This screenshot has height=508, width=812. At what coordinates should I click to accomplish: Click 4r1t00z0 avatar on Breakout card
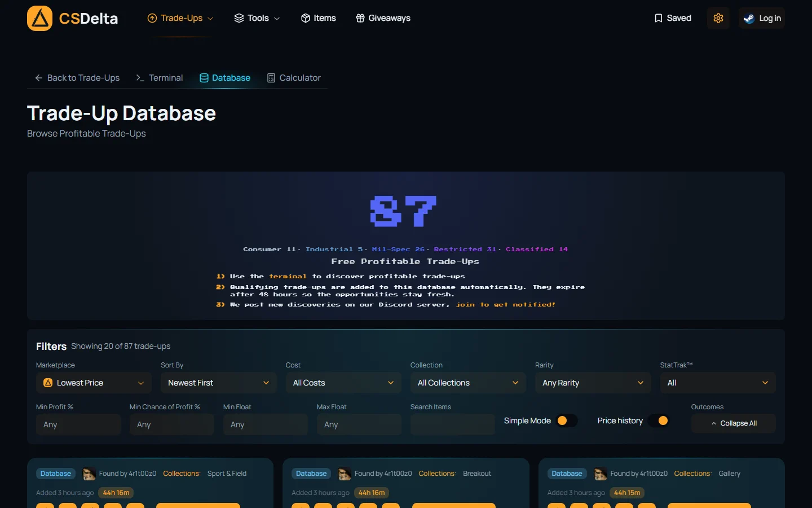(x=345, y=474)
